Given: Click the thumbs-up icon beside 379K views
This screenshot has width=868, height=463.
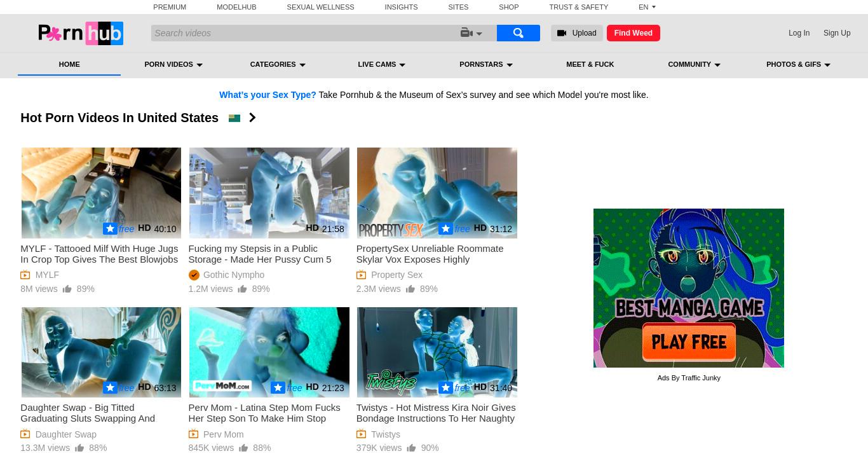Looking at the screenshot, I should 411,448.
